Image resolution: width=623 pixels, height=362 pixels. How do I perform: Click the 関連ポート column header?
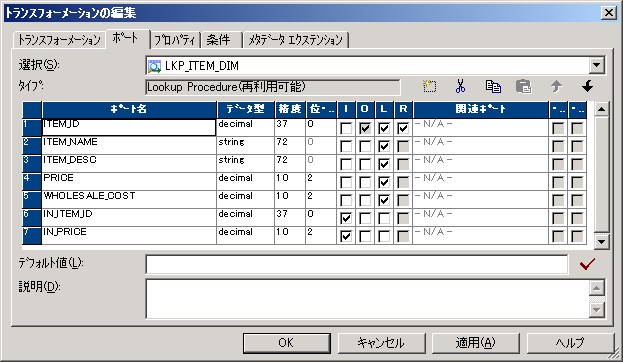coord(481,109)
